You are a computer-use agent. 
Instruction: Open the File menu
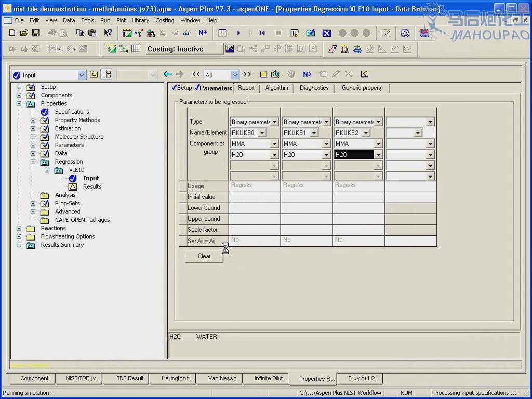19,20
